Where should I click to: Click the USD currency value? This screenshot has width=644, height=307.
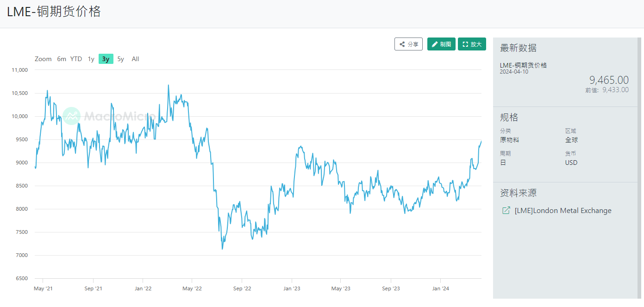click(571, 163)
